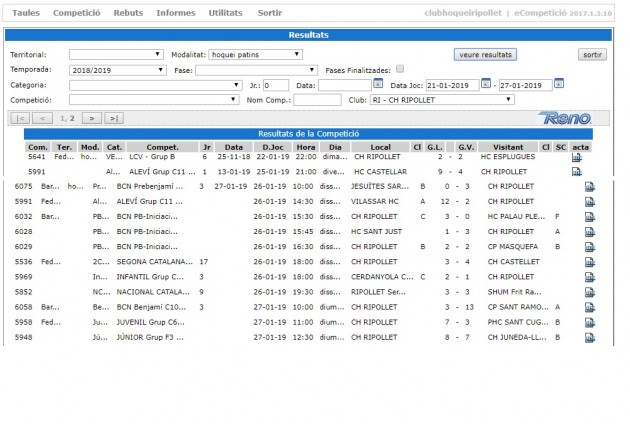Screen dimensions: 630x424
Task: Open acta for HC ESPLUGUES match row
Action: (x=577, y=158)
